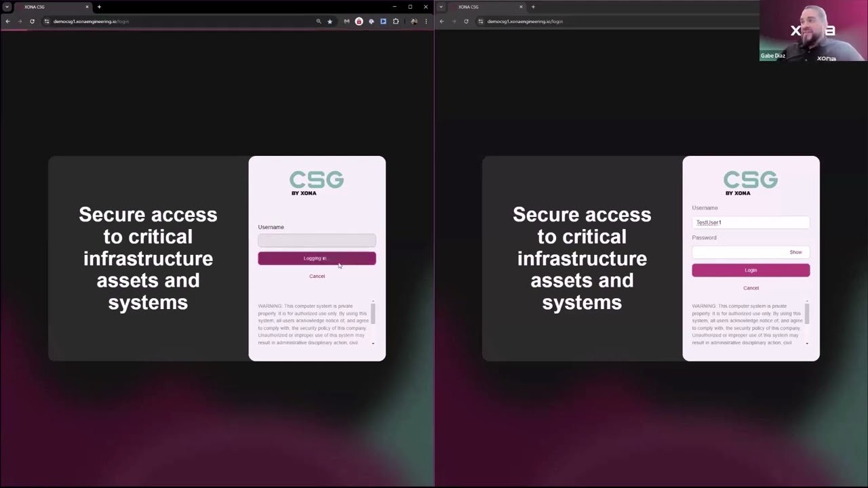The image size is (868, 488).
Task: Cancel the login in the left window
Action: point(317,276)
